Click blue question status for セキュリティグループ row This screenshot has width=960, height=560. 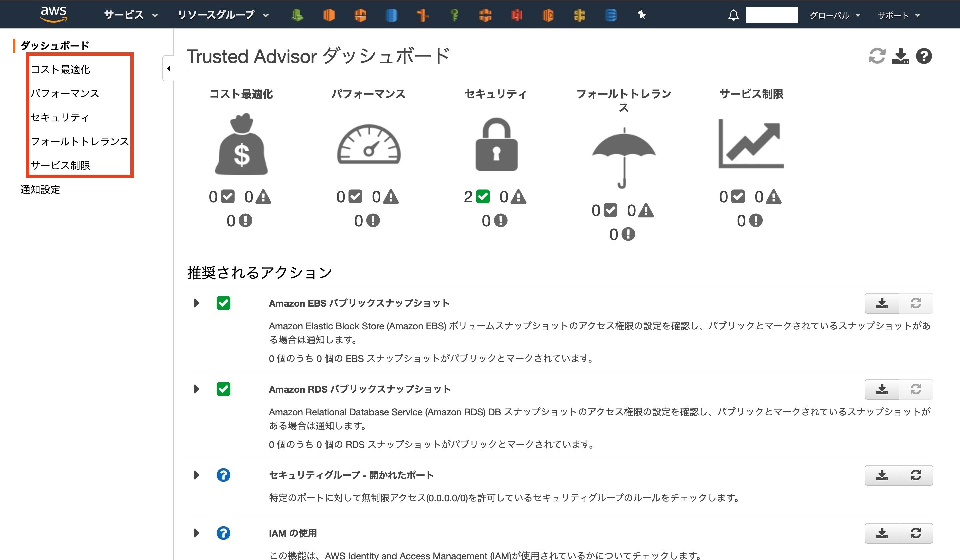coord(223,475)
